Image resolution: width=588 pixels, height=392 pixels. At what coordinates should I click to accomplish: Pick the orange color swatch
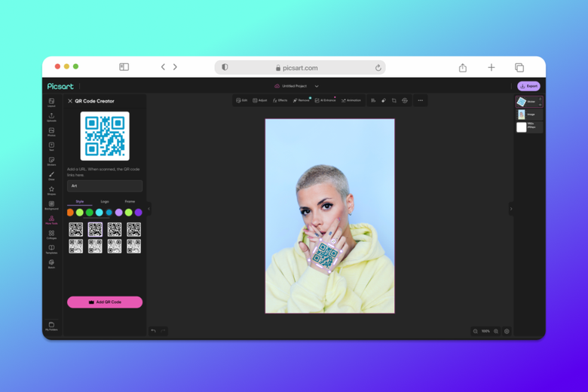click(70, 213)
